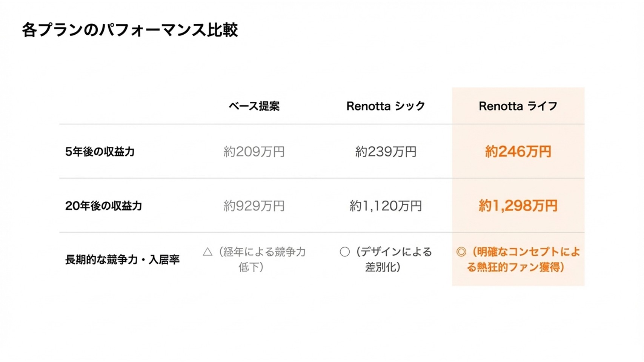The height and width of the screenshot is (362, 644).
Task: Click the highlighted 約1,298万円 value
Action: [518, 206]
